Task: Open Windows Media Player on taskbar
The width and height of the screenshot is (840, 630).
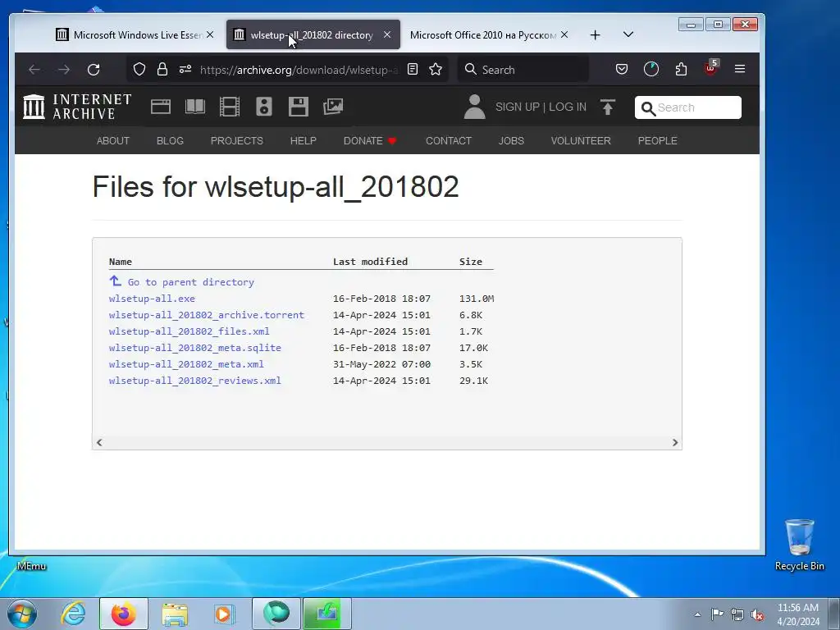Action: 224,614
